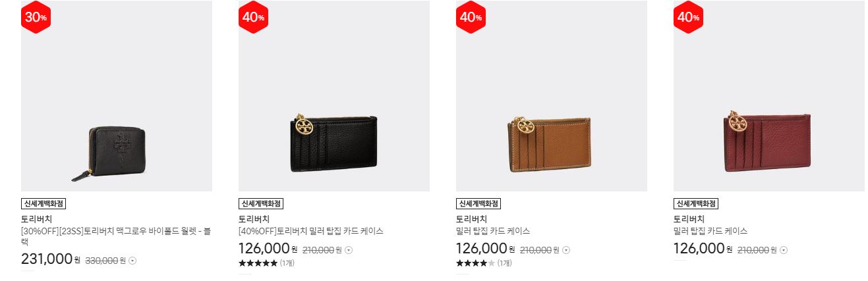Open the burgundy Miller card case image
This screenshot has width=868, height=281.
pos(769,96)
